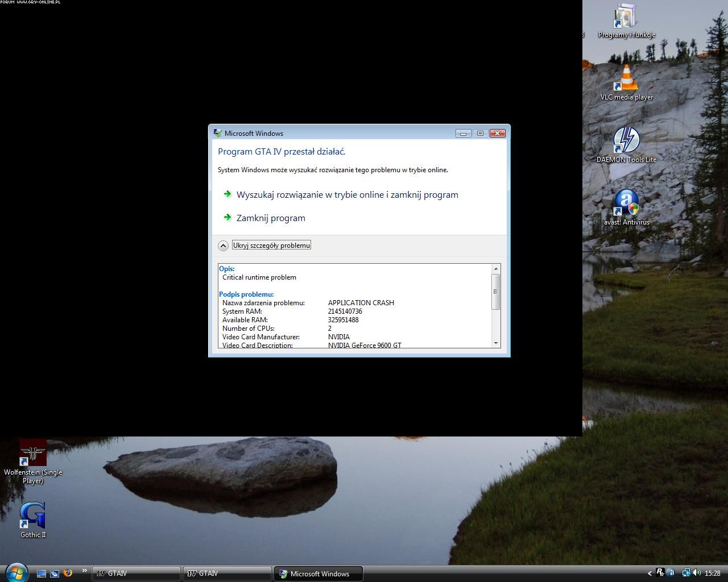Expand the Quick Launch overflow chevron
Screen dimensions: 728x582
[x=85, y=571]
